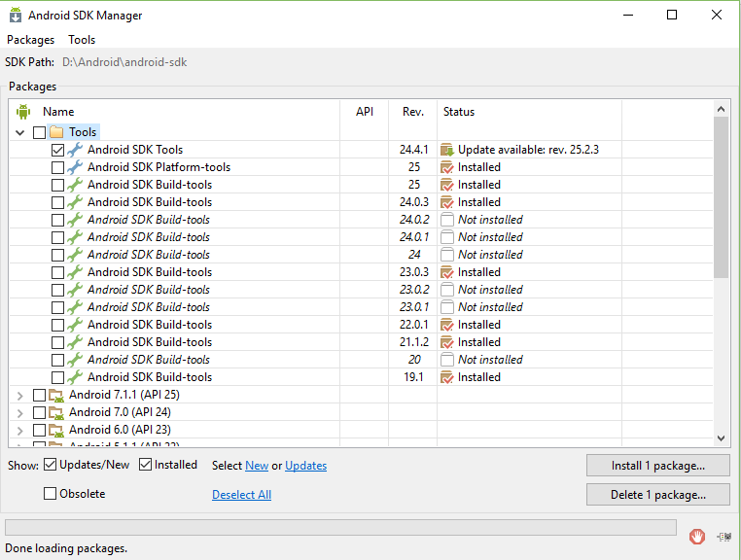
Task: Uncheck the Android SDK Tools checkbox
Action: click(x=57, y=151)
